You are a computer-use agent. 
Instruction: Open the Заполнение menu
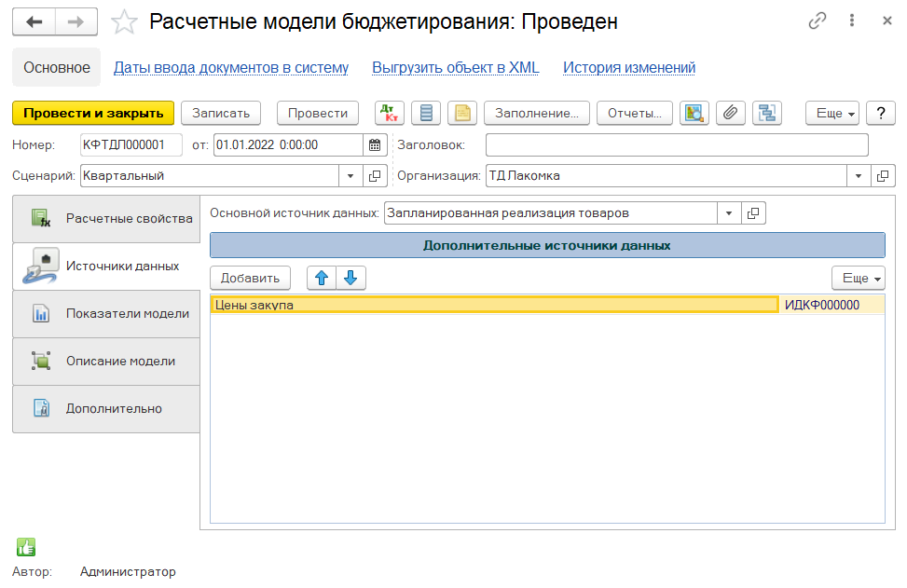(x=536, y=113)
